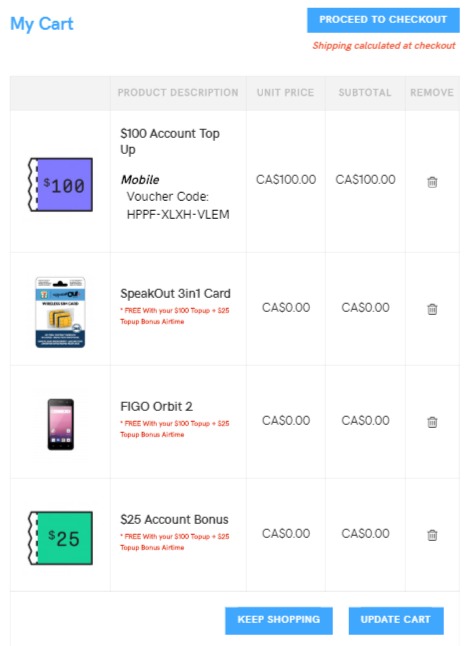Open the FIGO Orbit 2 product title
Viewport: 465px width, 646px height.
point(156,407)
